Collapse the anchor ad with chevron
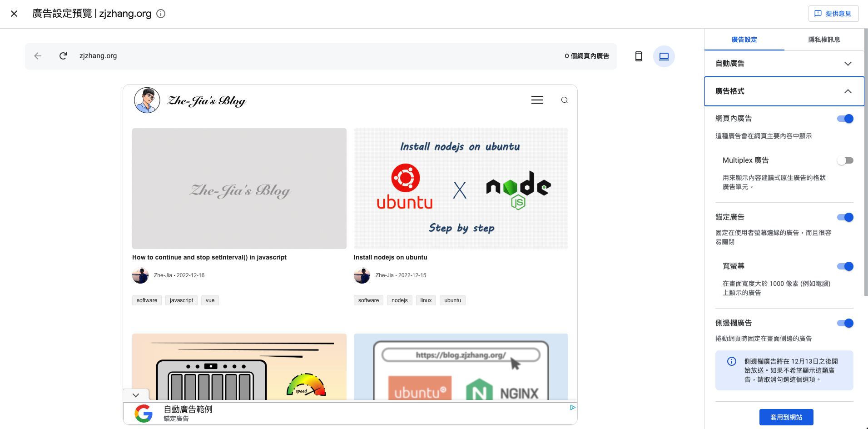Image resolution: width=868 pixels, height=429 pixels. (x=136, y=395)
